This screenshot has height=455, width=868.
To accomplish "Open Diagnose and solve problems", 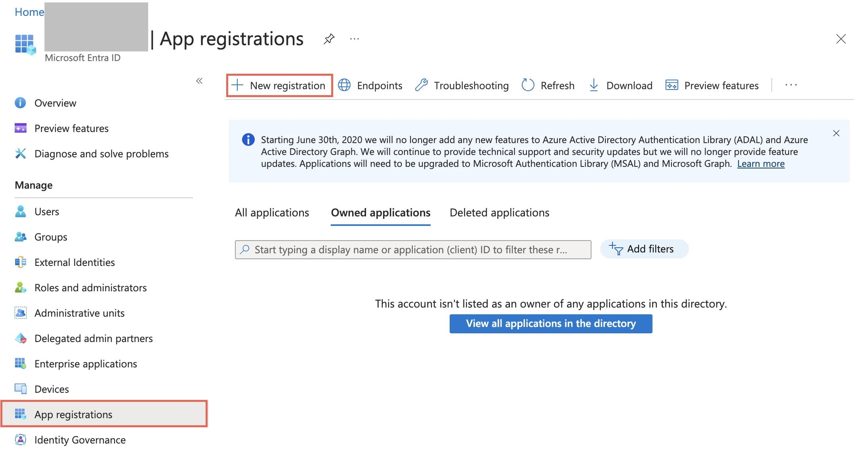I will pos(101,154).
